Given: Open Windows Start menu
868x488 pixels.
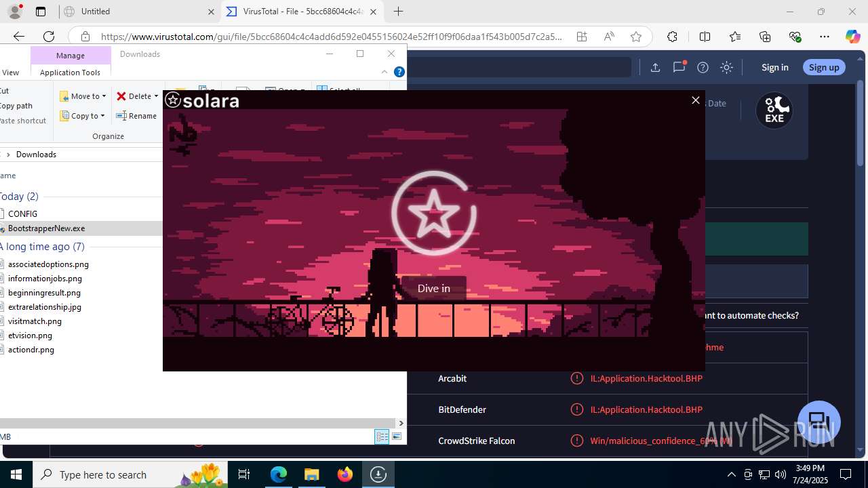Looking at the screenshot, I should 16,474.
